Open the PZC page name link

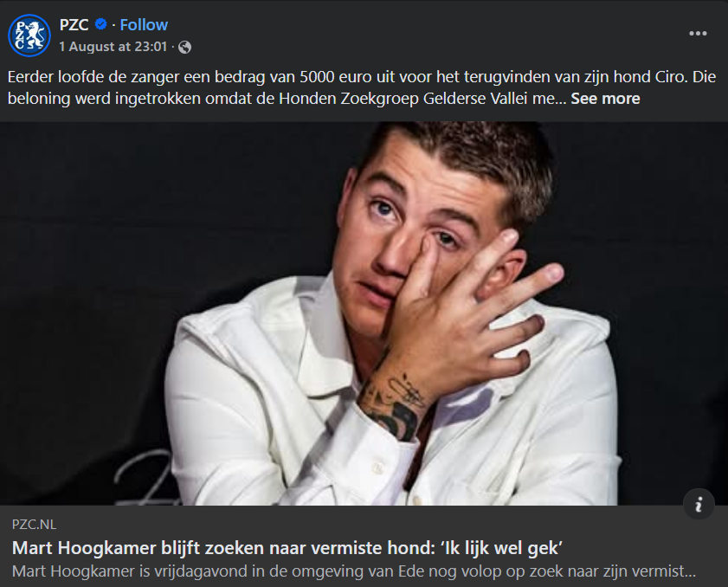point(74,24)
